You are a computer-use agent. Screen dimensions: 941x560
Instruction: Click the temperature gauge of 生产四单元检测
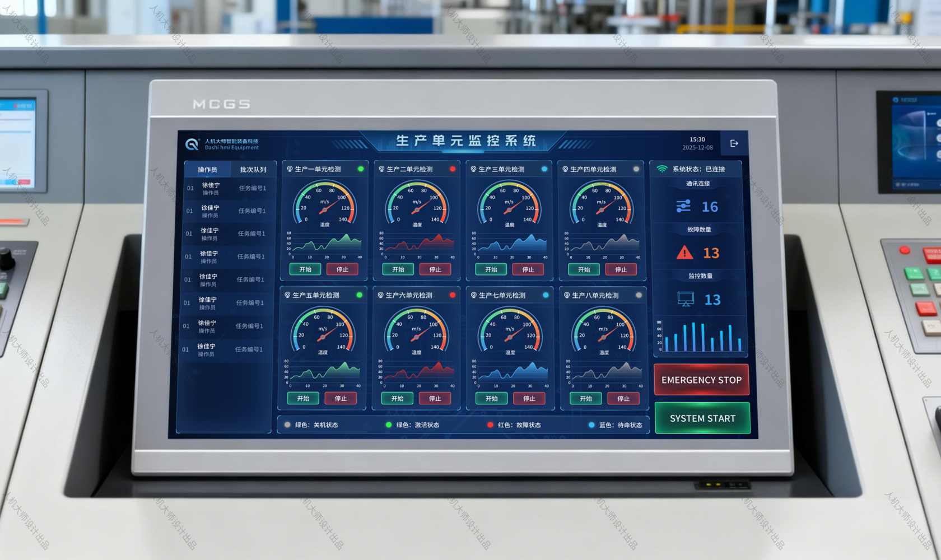click(x=602, y=205)
